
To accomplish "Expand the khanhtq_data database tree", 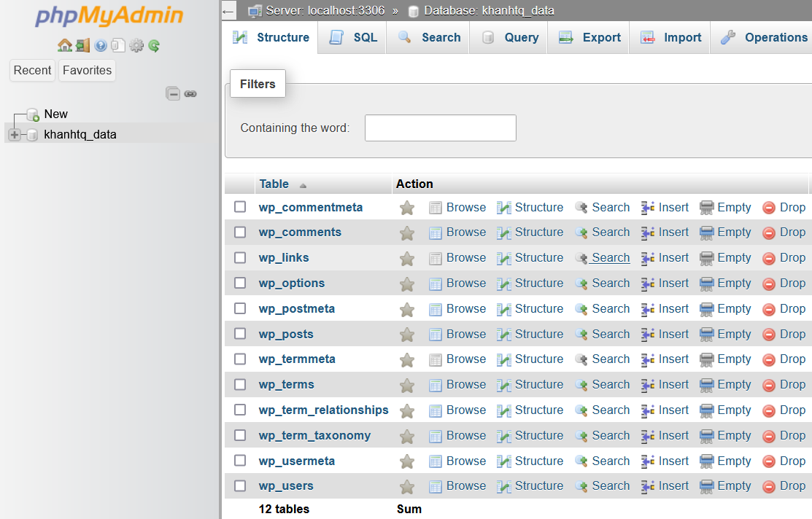I will (x=15, y=135).
